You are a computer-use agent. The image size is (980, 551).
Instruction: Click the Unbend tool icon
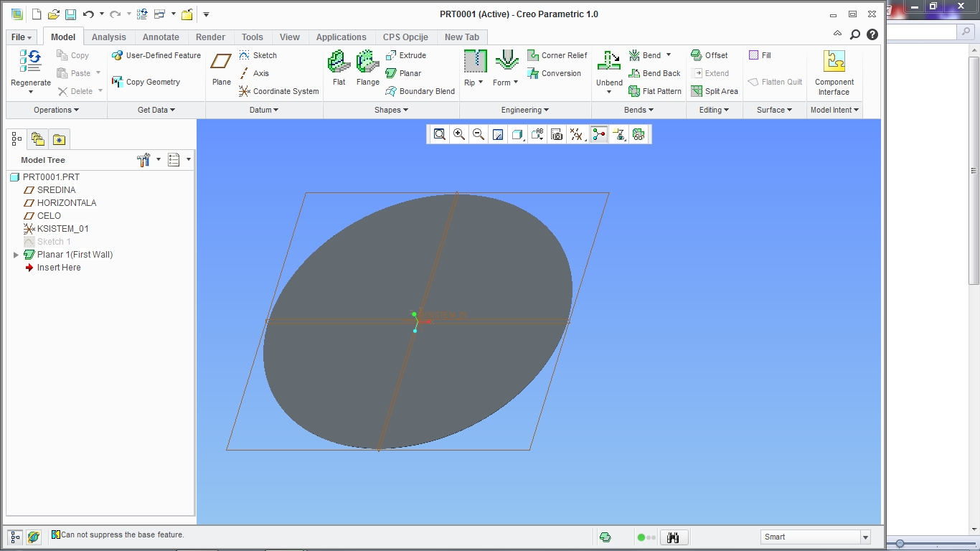point(609,61)
